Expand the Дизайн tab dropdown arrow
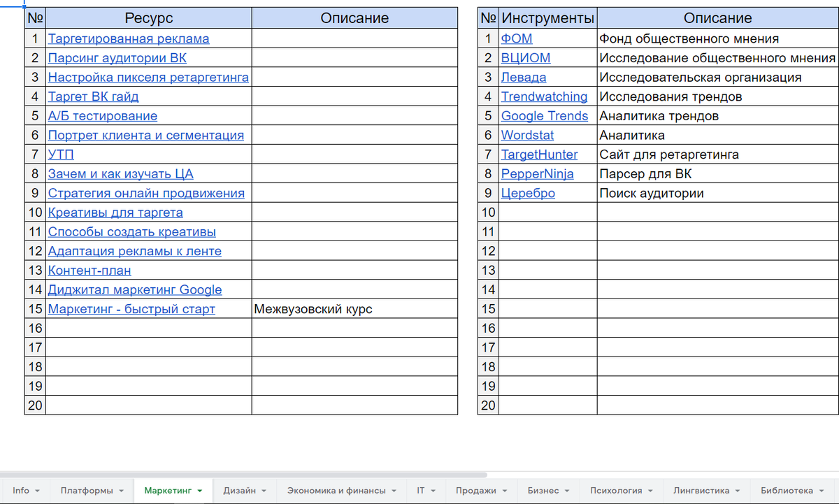The image size is (839, 504). pos(264,491)
